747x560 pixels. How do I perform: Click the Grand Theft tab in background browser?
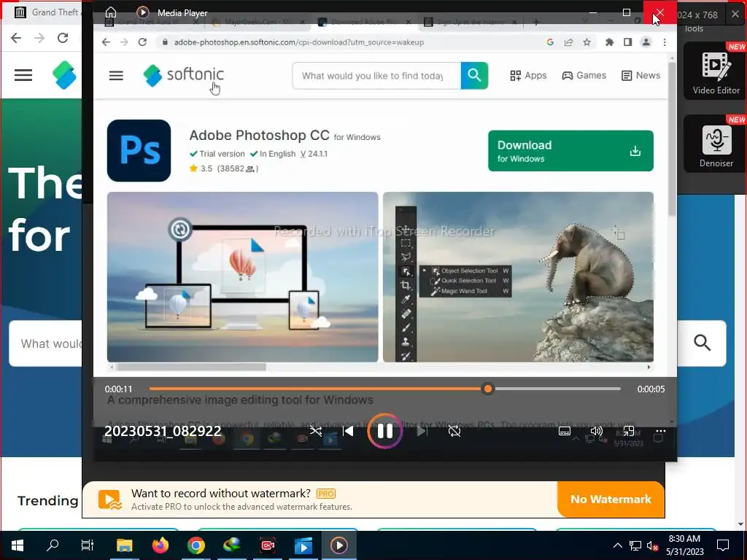[x=47, y=12]
